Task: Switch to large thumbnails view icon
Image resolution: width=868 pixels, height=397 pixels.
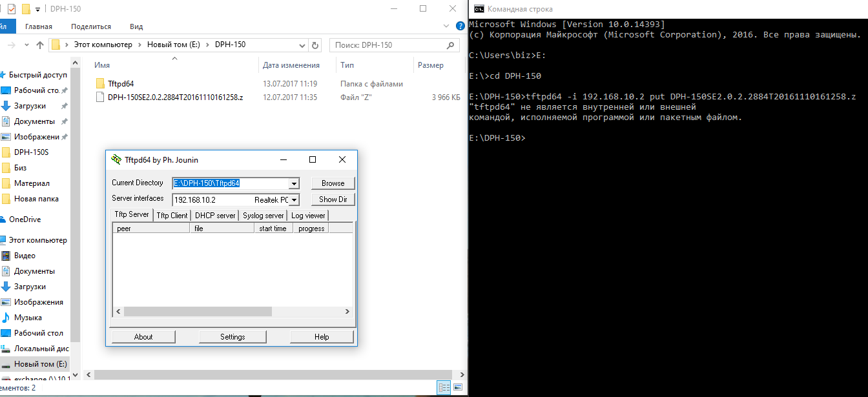Action: (x=457, y=387)
